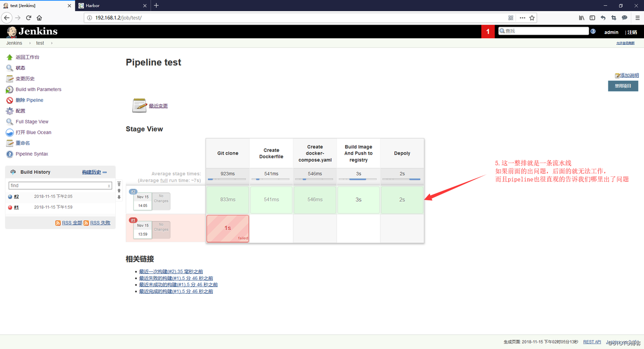Image resolution: width=644 pixels, height=349 pixels.
Task: Click the rename notepad icon
Action: tap(10, 143)
